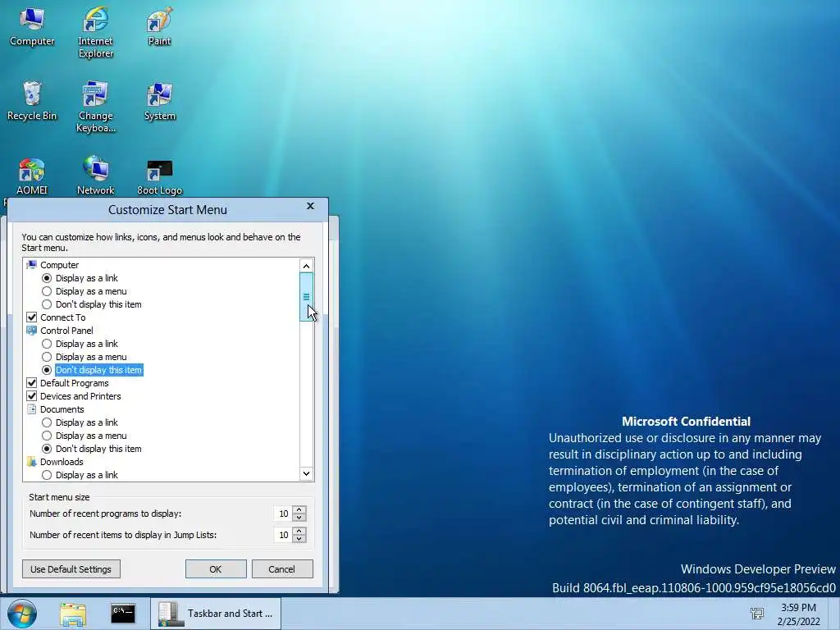
Task: Open the Boot Logo shortcut
Action: tap(159, 177)
